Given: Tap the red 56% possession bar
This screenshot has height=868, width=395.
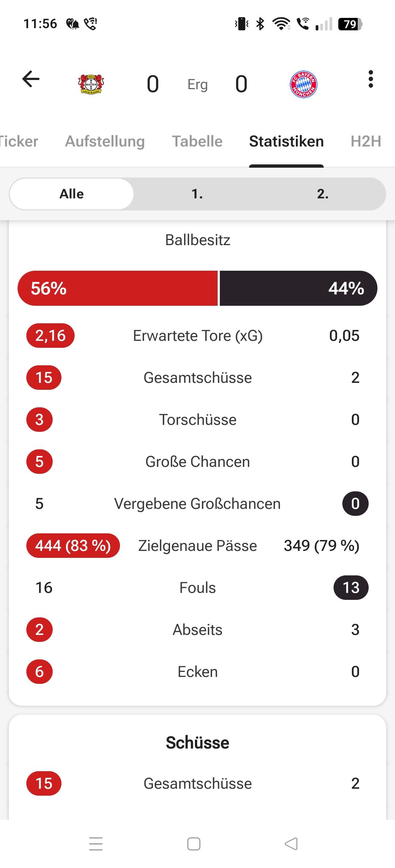Looking at the screenshot, I should 118,288.
